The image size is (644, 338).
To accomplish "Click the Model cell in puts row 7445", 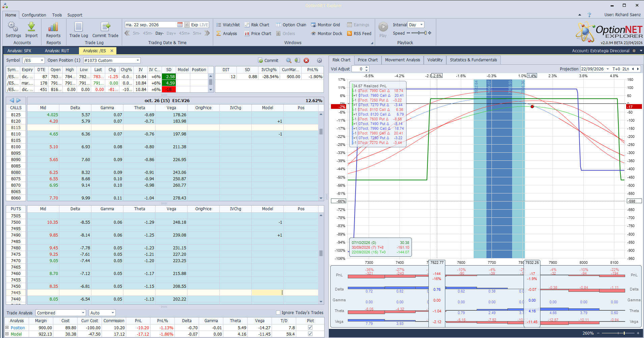I will [267, 293].
